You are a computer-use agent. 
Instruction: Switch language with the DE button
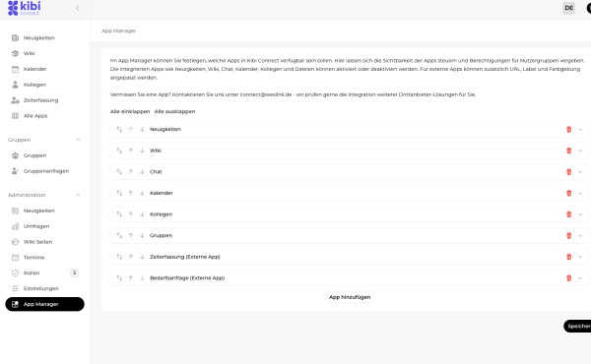point(568,8)
